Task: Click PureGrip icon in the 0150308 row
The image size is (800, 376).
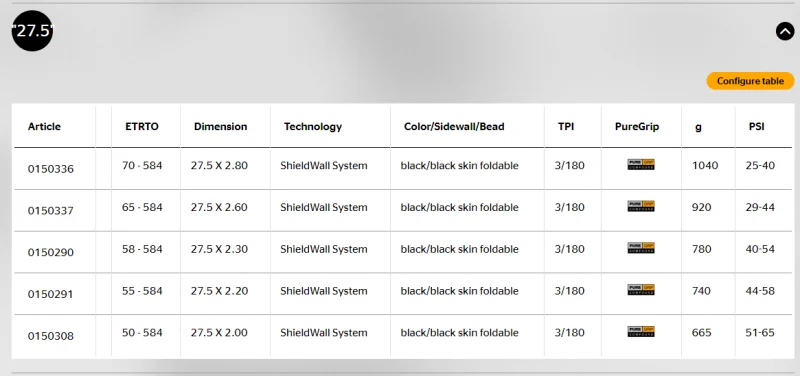Action: tap(641, 332)
